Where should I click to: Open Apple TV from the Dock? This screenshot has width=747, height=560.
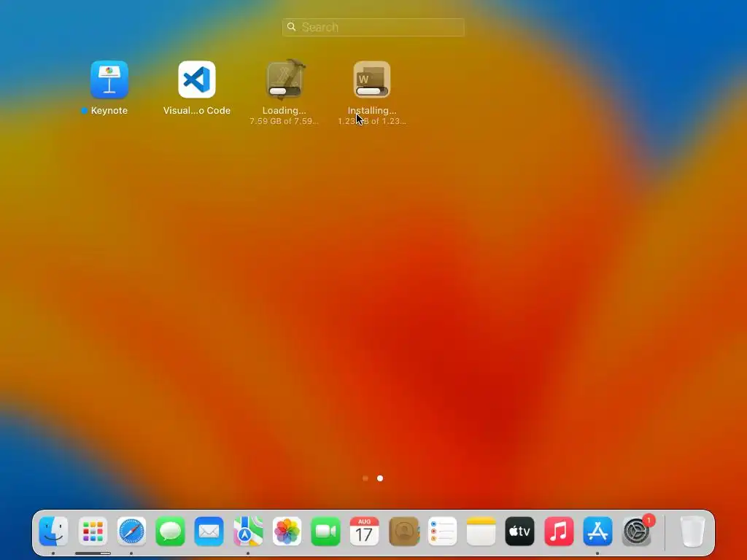tap(520, 531)
